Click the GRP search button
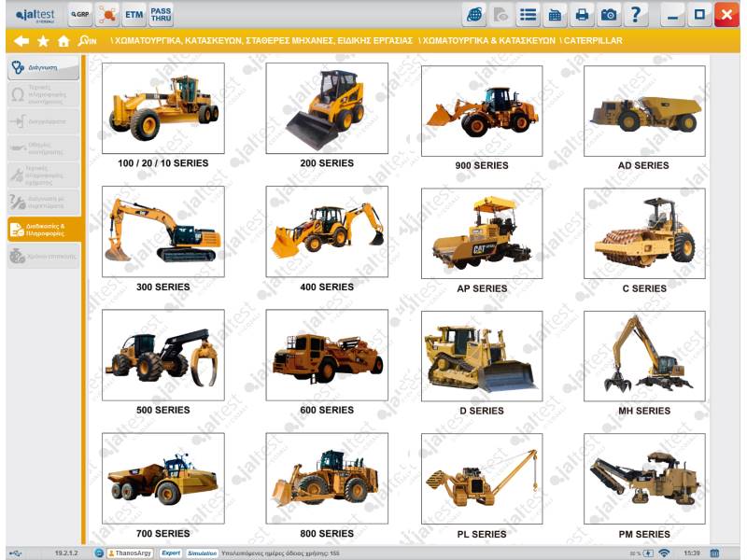 80,14
